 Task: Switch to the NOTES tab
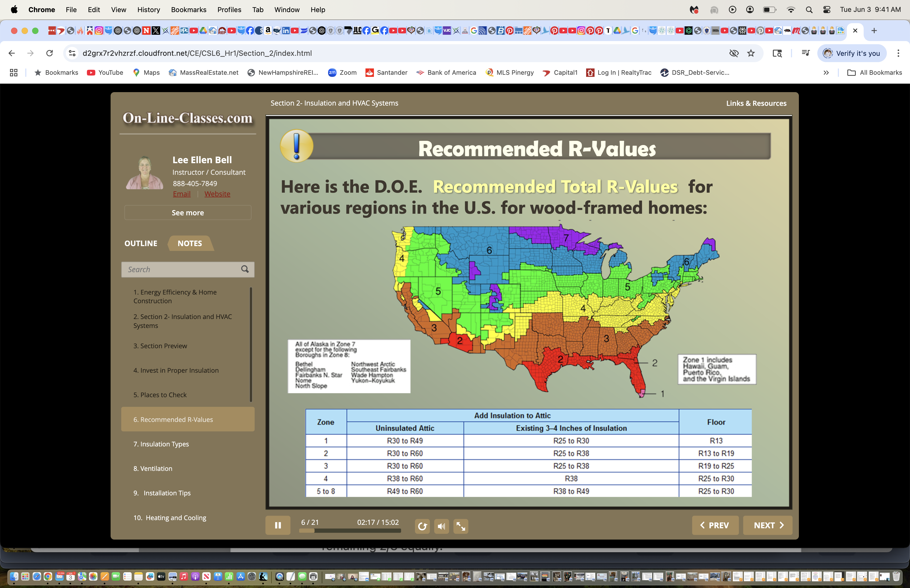pos(189,243)
